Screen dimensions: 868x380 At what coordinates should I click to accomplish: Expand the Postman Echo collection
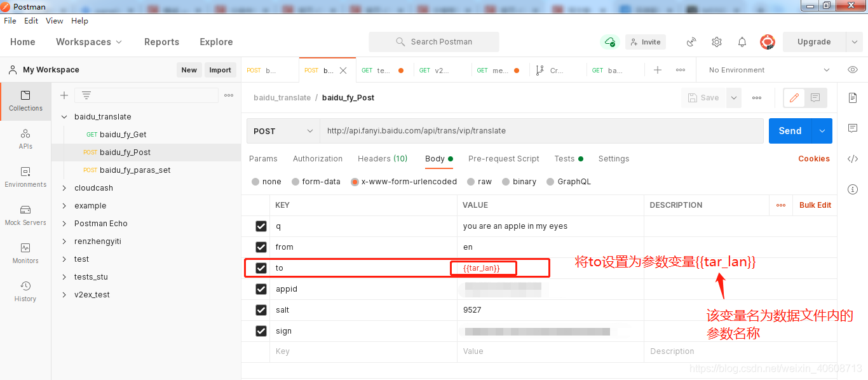[x=64, y=224]
